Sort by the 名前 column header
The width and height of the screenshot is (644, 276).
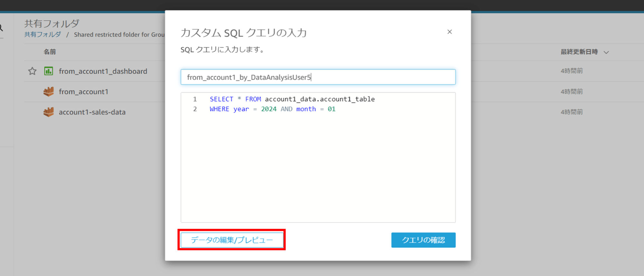pos(50,52)
